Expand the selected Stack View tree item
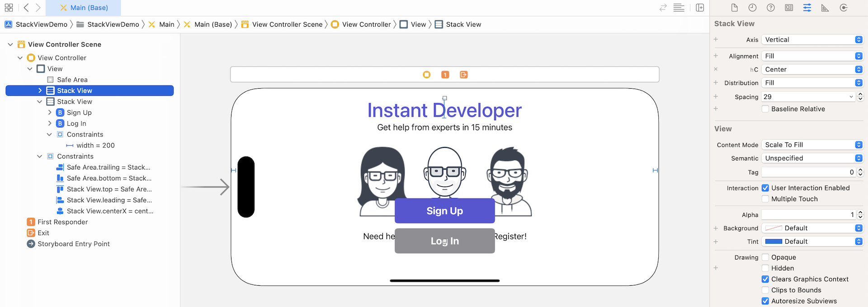The height and width of the screenshot is (307, 868). [40, 91]
